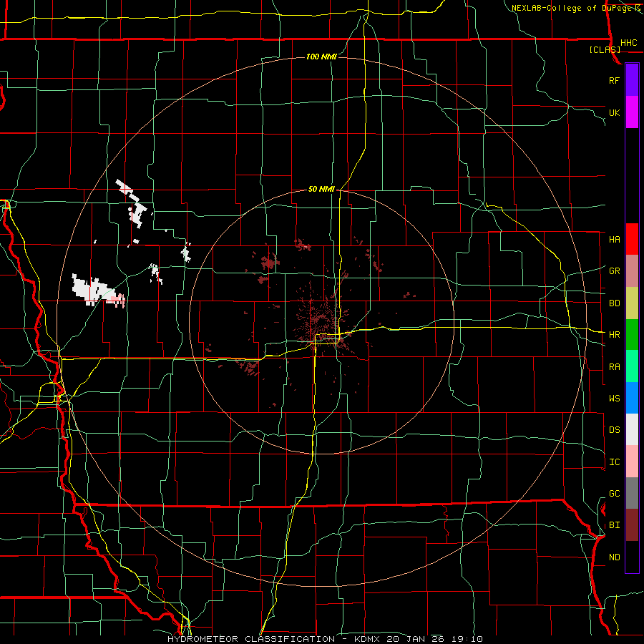Click the RF legend label
Image resolution: width=644 pixels, height=644 pixels.
[614, 80]
